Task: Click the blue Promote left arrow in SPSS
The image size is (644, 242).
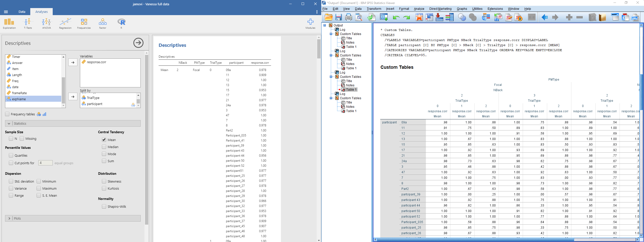Action: (545, 17)
